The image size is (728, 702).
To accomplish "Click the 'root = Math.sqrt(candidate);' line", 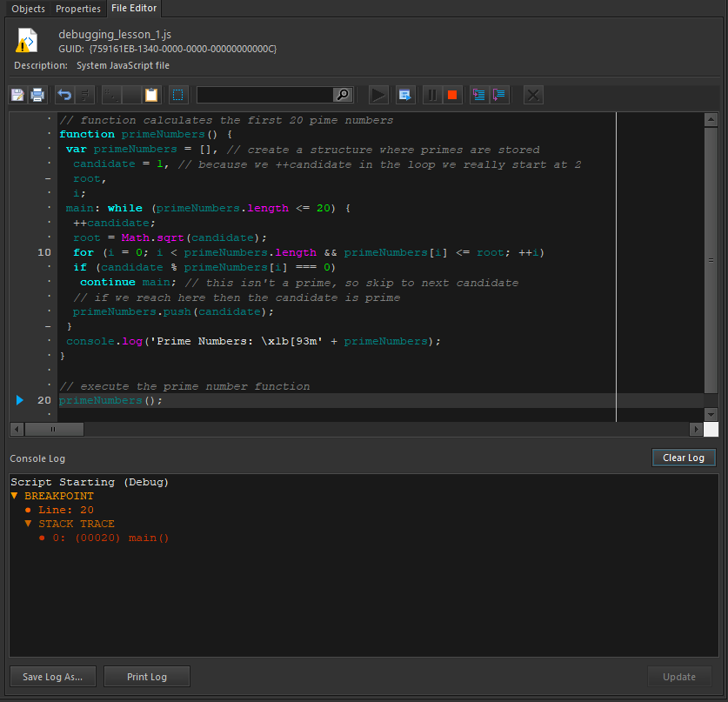I will point(170,237).
